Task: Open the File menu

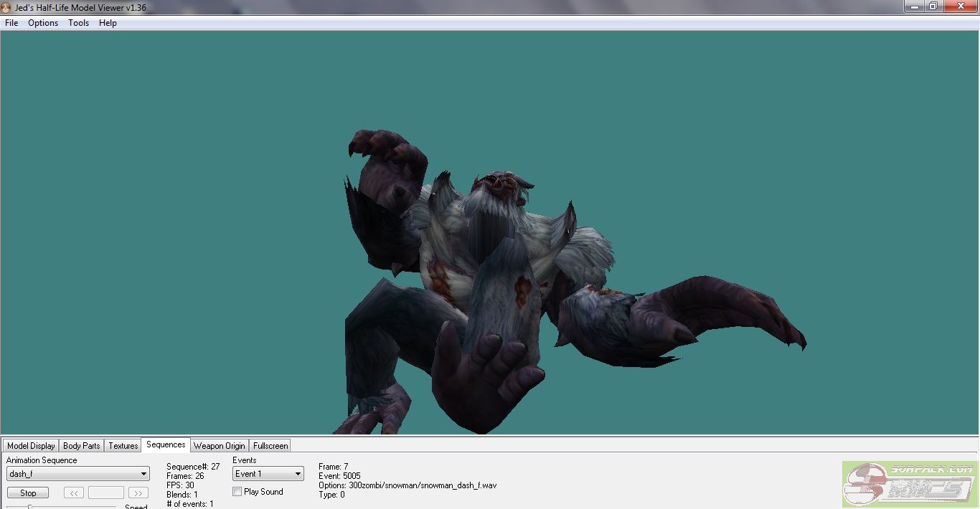Action: (x=11, y=23)
